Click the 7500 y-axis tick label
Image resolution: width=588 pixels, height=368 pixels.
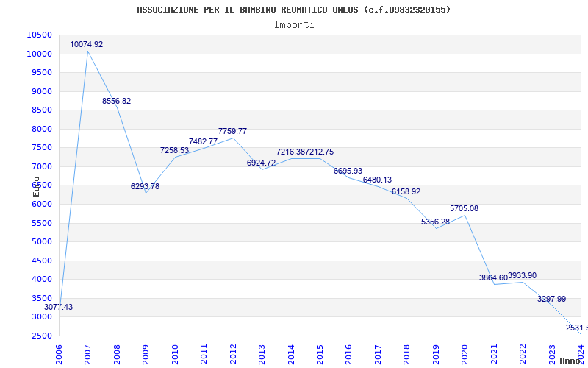coord(42,148)
